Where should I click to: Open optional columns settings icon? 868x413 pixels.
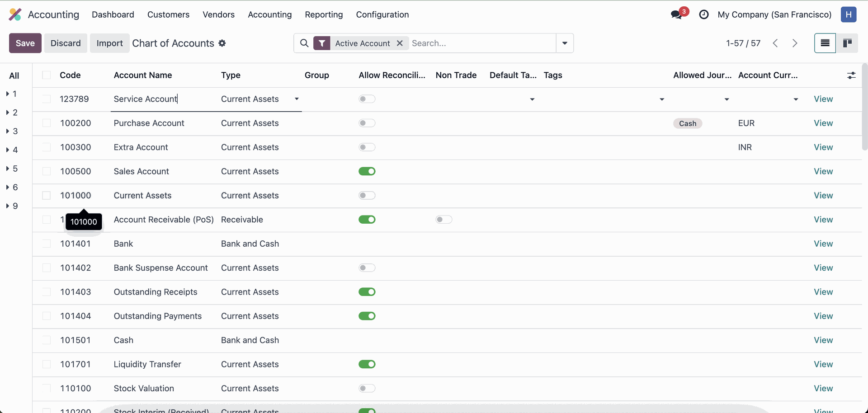coord(851,75)
